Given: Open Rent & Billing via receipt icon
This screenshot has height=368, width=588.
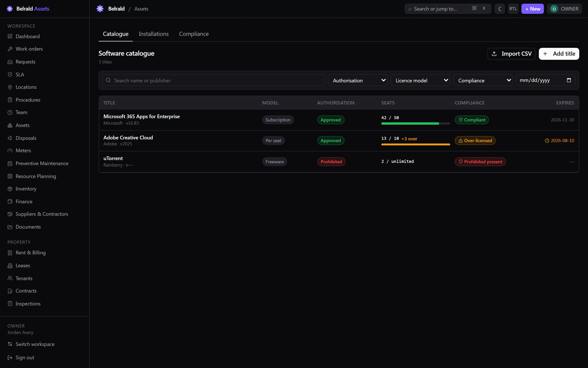Looking at the screenshot, I should (x=10, y=253).
